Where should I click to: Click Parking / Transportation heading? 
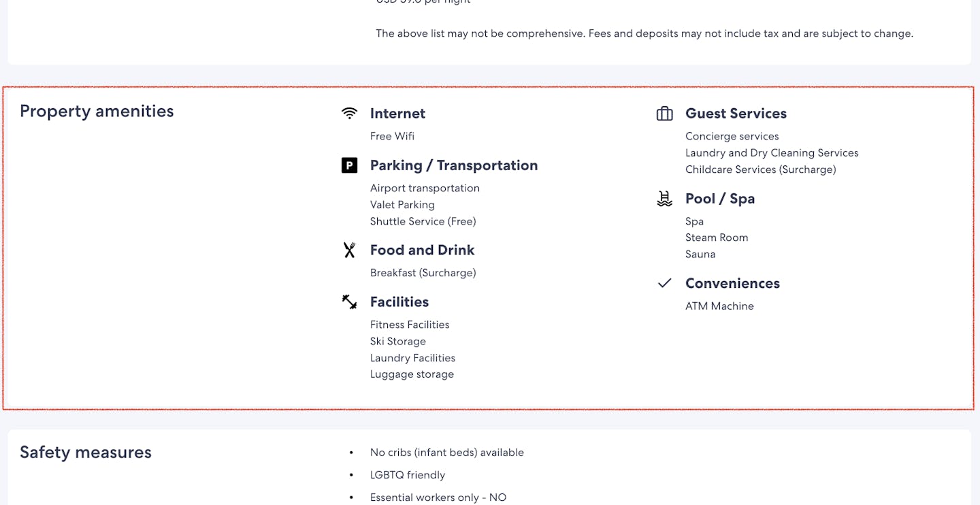[x=454, y=165]
